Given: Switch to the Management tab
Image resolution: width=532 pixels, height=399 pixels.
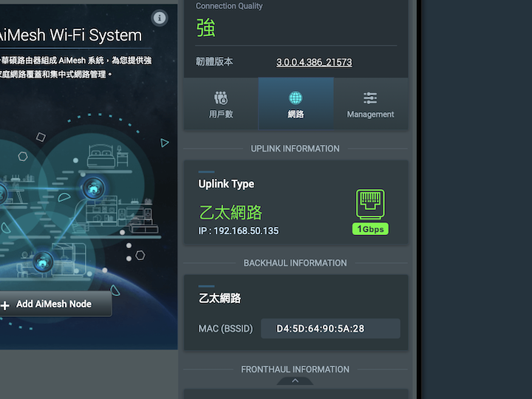Looking at the screenshot, I should pos(370,103).
